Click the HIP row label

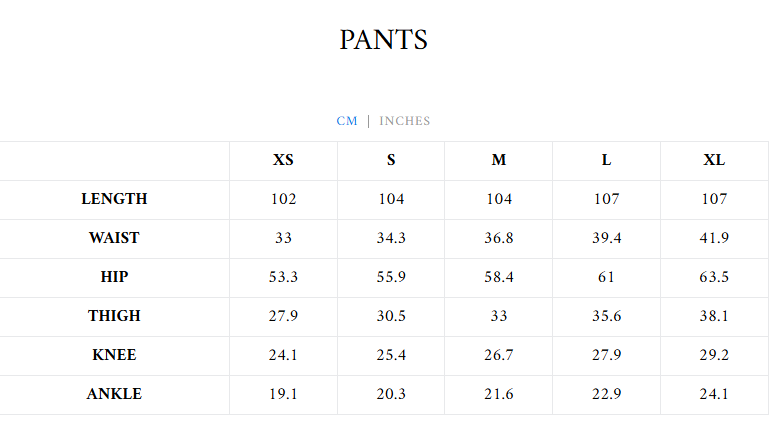114,277
